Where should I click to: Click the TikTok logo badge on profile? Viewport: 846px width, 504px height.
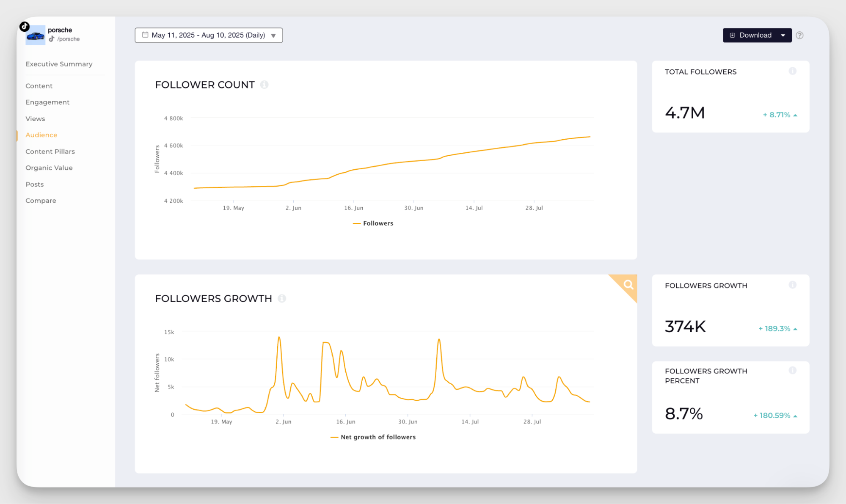click(25, 27)
